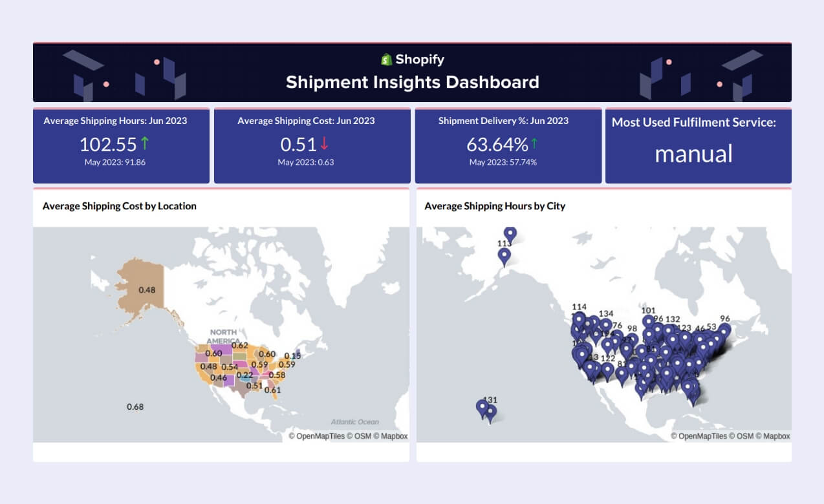Viewport: 824px width, 504px height.
Task: Select the map pin labeled 114
Action: pyautogui.click(x=579, y=321)
